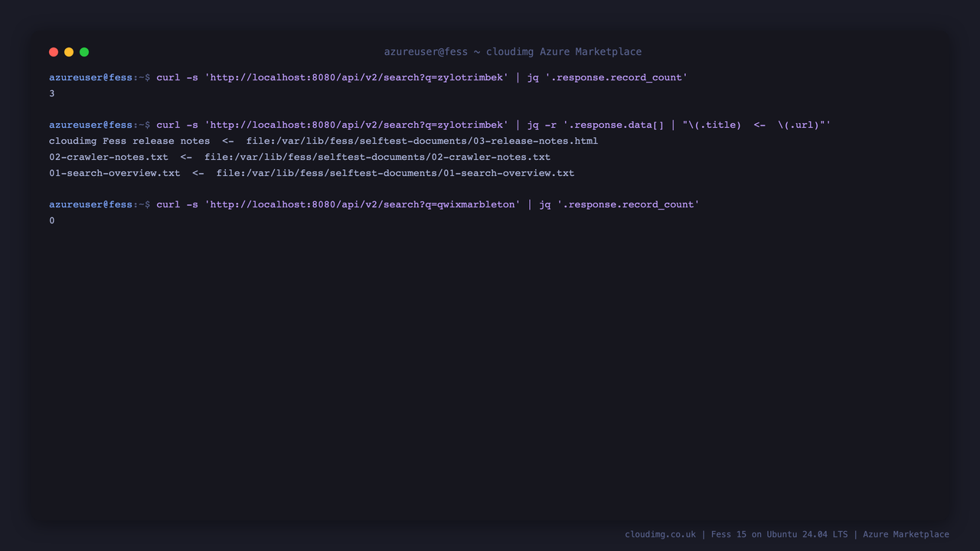Click the output value '0'
This screenshot has width=980, height=551.
click(52, 220)
